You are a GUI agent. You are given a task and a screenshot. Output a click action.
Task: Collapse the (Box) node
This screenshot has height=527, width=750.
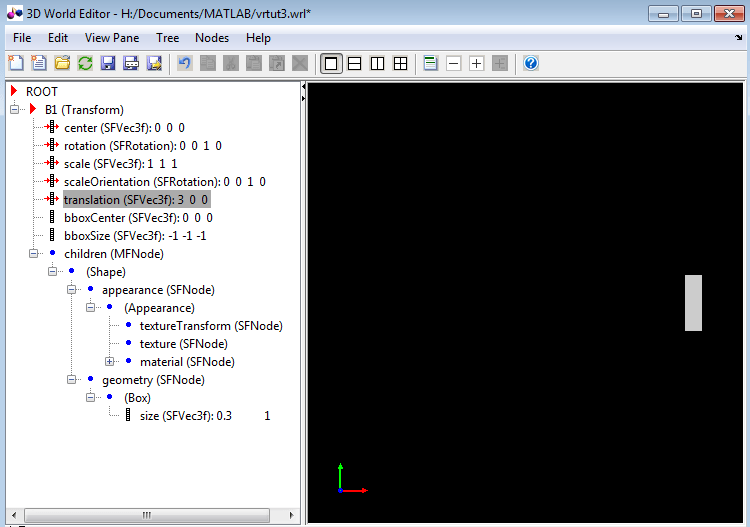[91, 397]
